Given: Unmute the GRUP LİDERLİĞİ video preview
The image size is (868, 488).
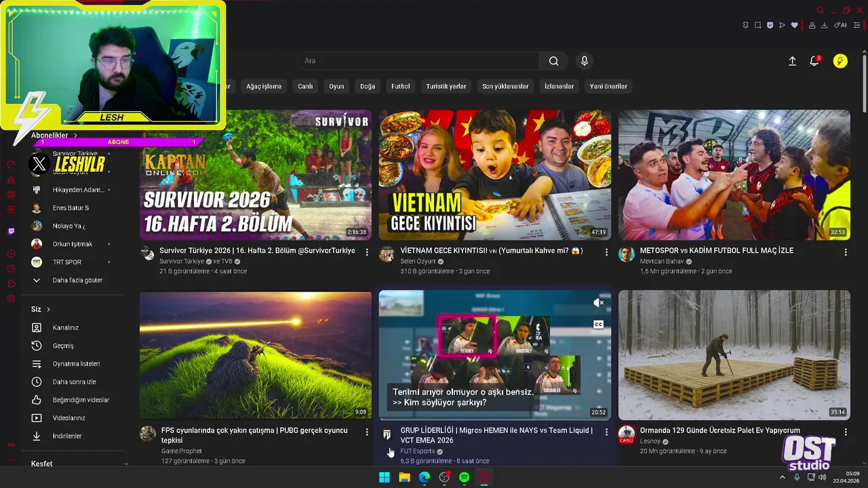Looking at the screenshot, I should (x=598, y=303).
